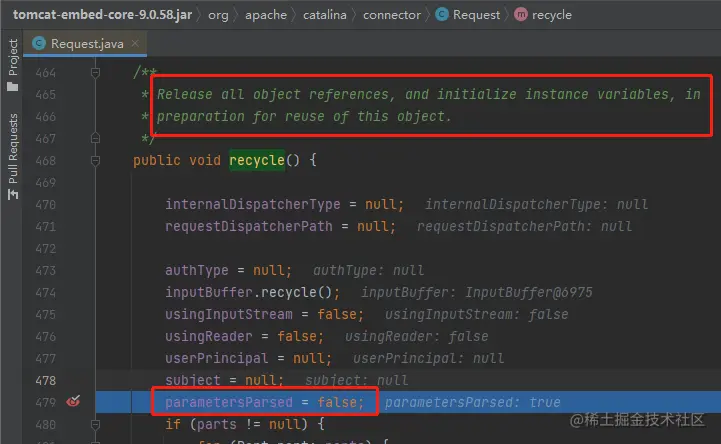Open the catalina breadcrumb segment

(x=325, y=15)
